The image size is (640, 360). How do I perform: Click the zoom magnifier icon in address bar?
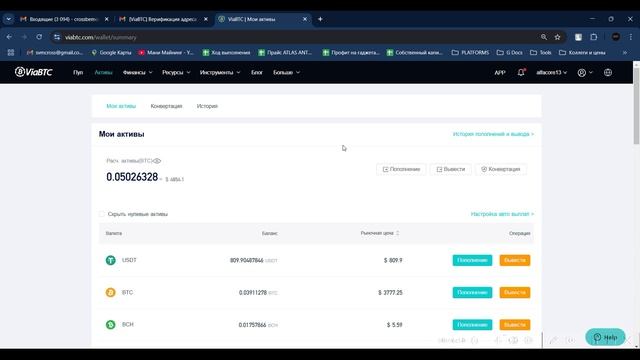click(x=544, y=37)
